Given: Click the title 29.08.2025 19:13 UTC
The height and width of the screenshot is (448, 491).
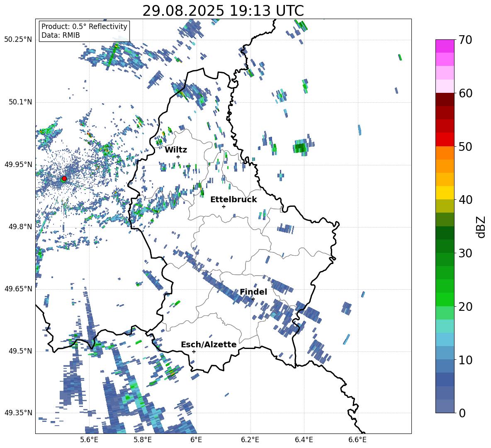Looking at the screenshot, I should 223,11.
